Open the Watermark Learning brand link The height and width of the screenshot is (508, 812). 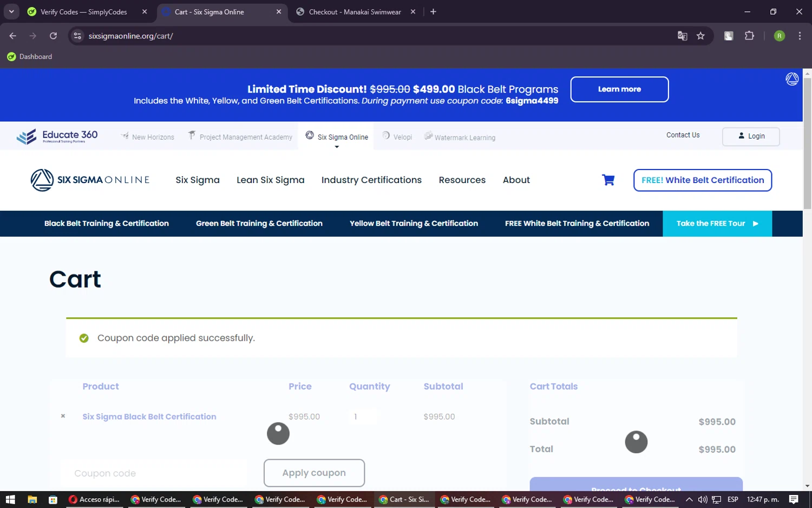[460, 136]
